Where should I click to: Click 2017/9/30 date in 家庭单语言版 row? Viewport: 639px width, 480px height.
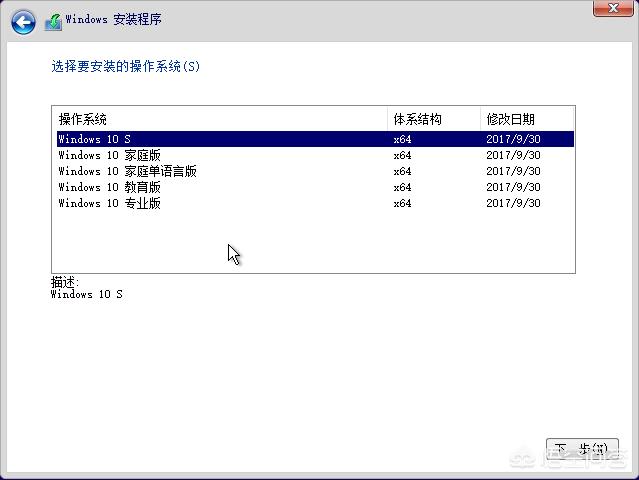click(x=513, y=171)
